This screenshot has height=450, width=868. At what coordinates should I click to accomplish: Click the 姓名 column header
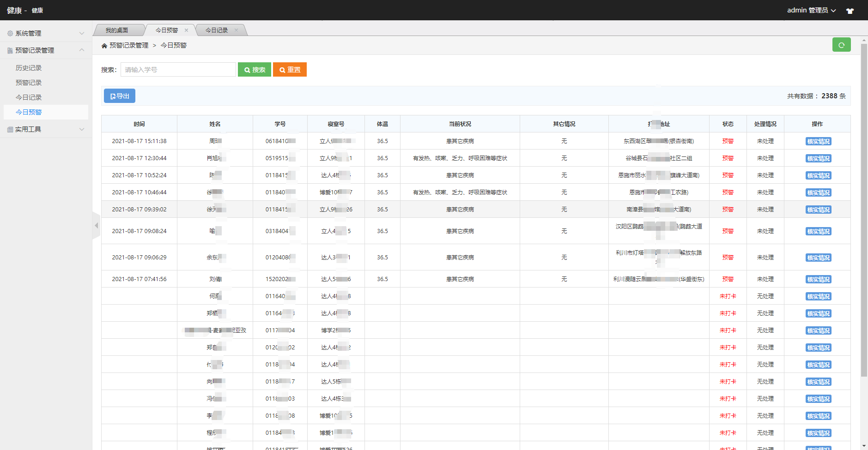pyautogui.click(x=215, y=124)
